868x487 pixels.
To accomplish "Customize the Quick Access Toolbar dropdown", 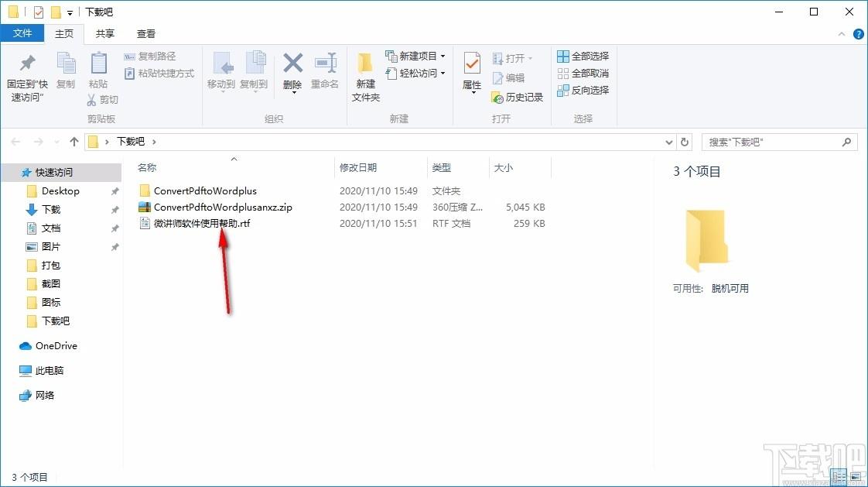I will (x=70, y=12).
